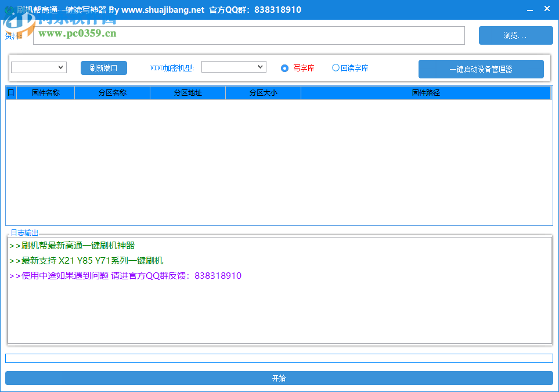Image resolution: width=559 pixels, height=392 pixels.
Task: Close the 刷机帮 flashing tool window
Action: point(547,9)
